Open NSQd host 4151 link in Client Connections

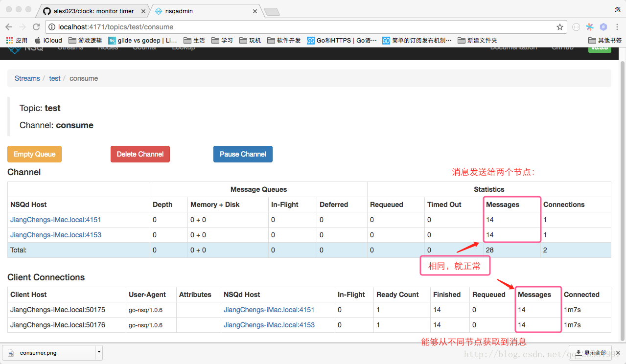269,310
